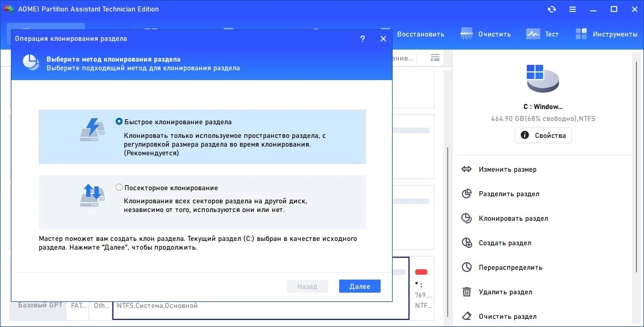Select the quick partition clone radio button
Screen dimensions: 644x327
119,122
